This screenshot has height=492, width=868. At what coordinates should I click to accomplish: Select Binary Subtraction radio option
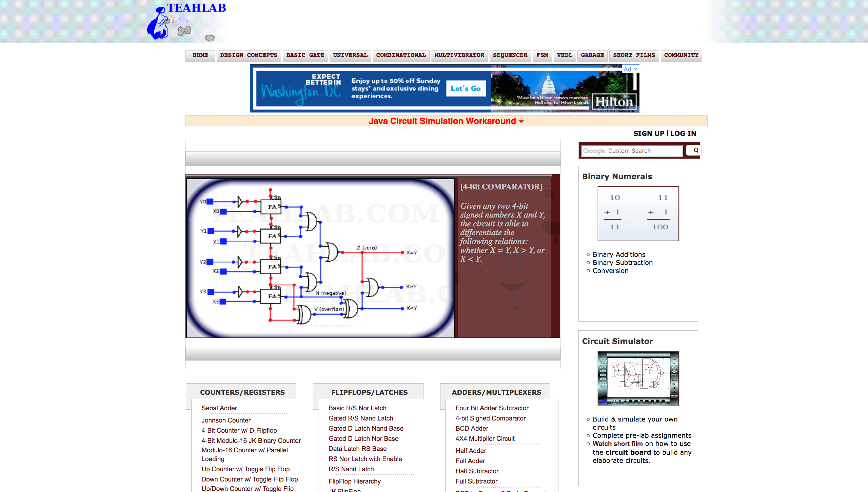(x=587, y=262)
